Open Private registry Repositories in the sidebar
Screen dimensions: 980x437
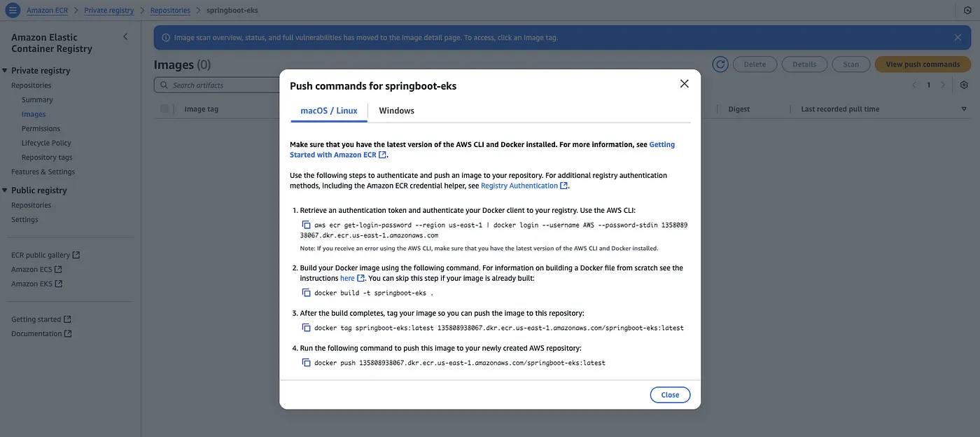click(x=31, y=85)
